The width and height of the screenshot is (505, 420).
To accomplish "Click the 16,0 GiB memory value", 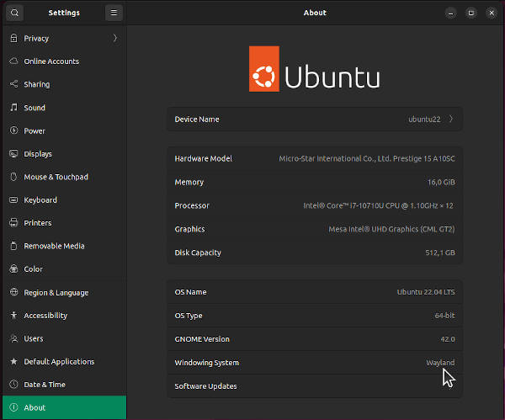I will pos(441,182).
